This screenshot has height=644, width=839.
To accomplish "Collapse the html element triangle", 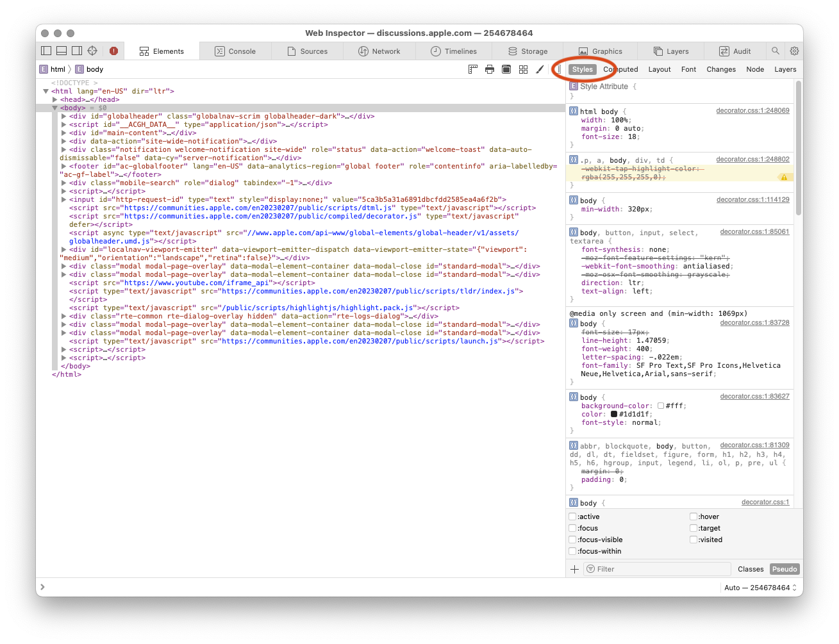I will 46,91.
